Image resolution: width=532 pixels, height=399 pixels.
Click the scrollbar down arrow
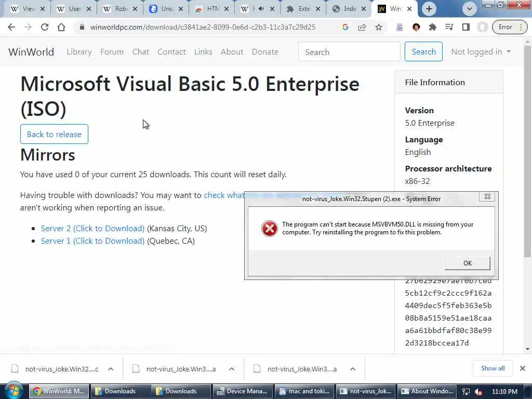pyautogui.click(x=527, y=349)
